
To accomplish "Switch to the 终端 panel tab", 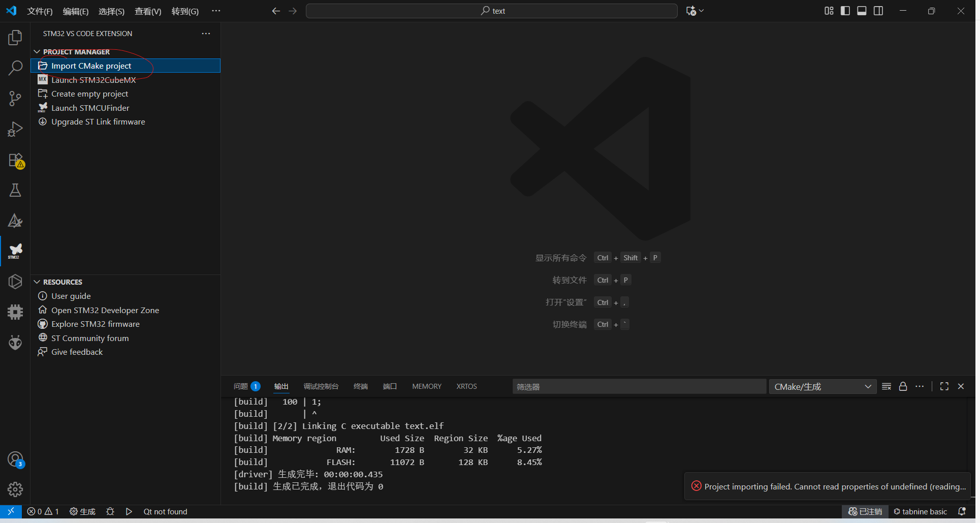I will click(360, 386).
